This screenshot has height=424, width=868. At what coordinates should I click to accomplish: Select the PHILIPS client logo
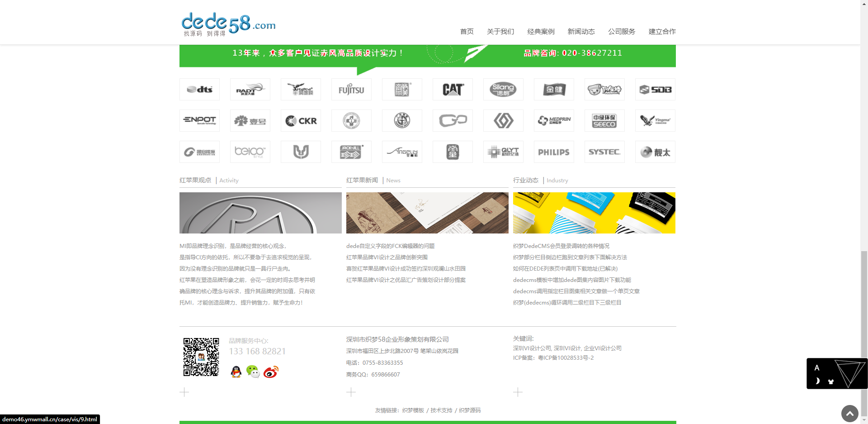click(x=554, y=152)
